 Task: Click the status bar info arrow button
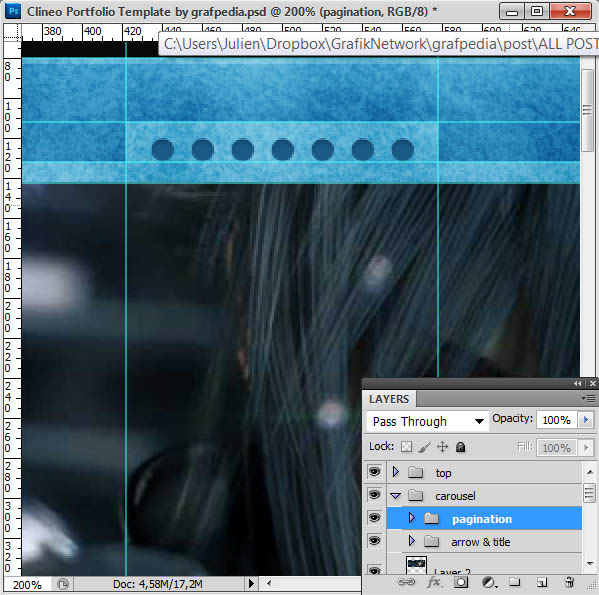[x=251, y=584]
